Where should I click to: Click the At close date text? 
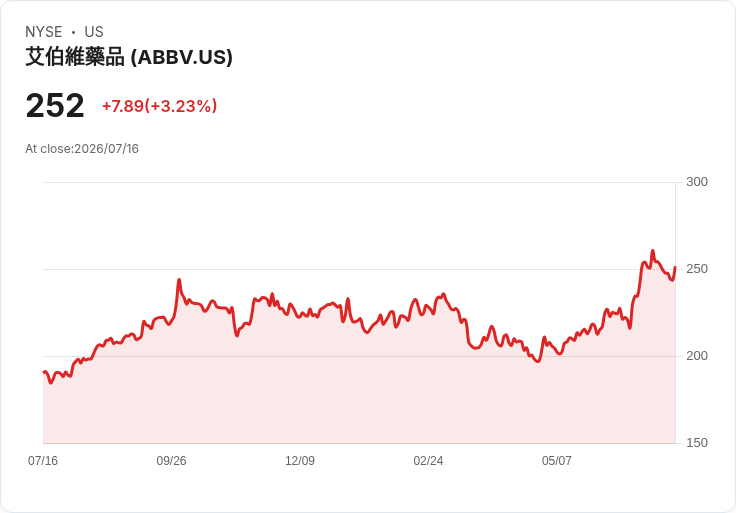82,149
